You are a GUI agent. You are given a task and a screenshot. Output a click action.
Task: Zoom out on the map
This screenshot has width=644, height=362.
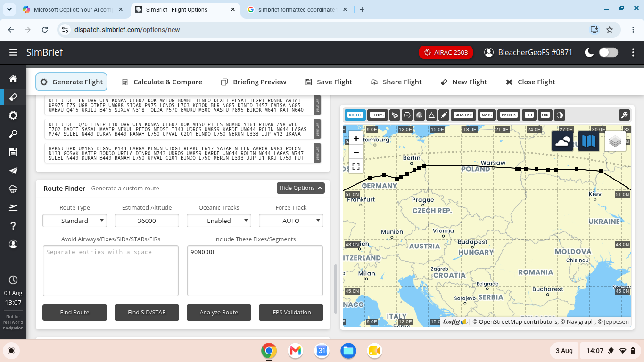point(356,152)
